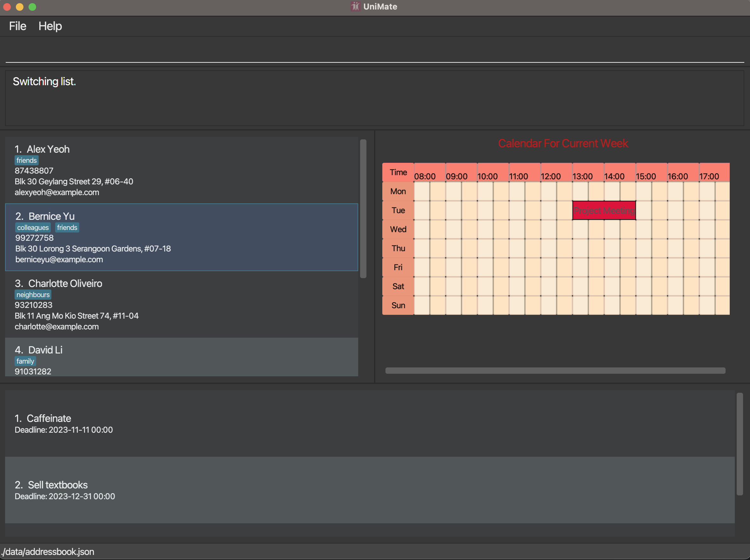Click the contact list vertical scrollbar

pos(363,209)
